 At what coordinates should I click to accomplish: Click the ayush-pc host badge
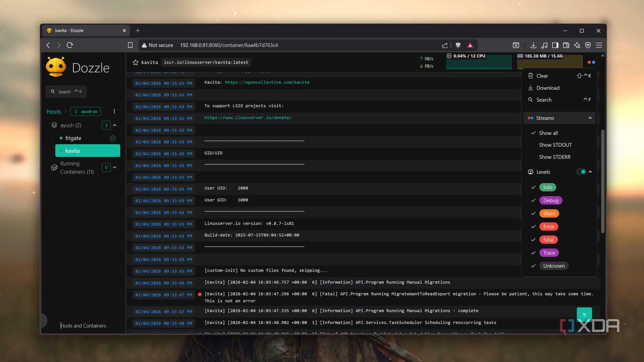(86, 112)
